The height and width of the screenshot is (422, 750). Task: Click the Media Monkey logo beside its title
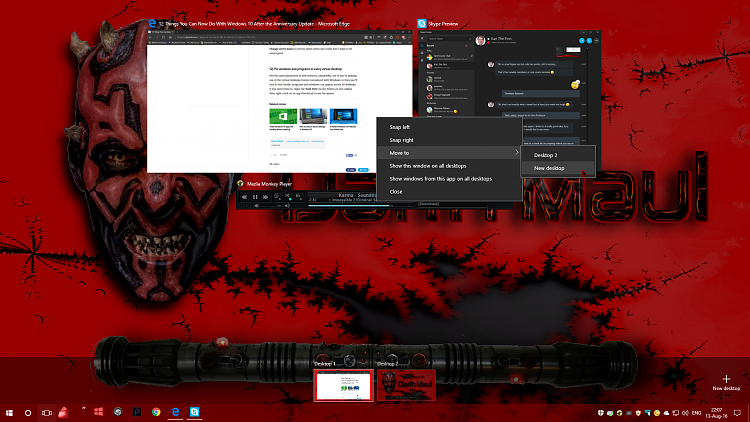241,184
